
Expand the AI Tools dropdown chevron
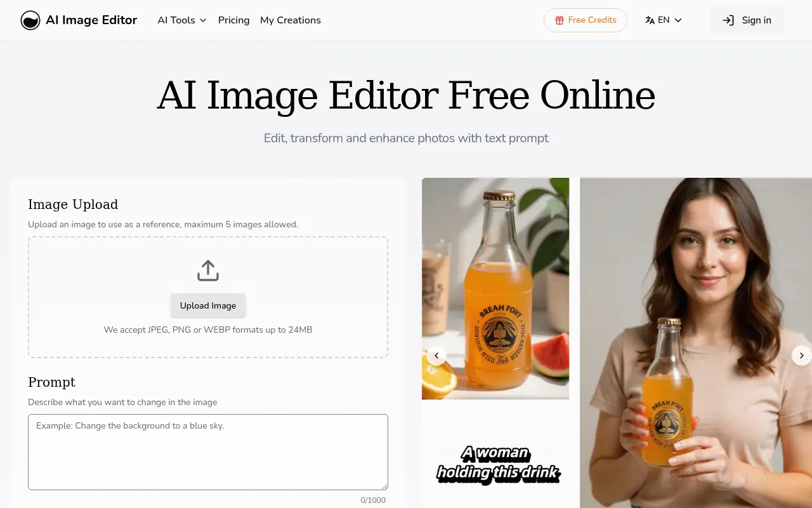click(204, 20)
